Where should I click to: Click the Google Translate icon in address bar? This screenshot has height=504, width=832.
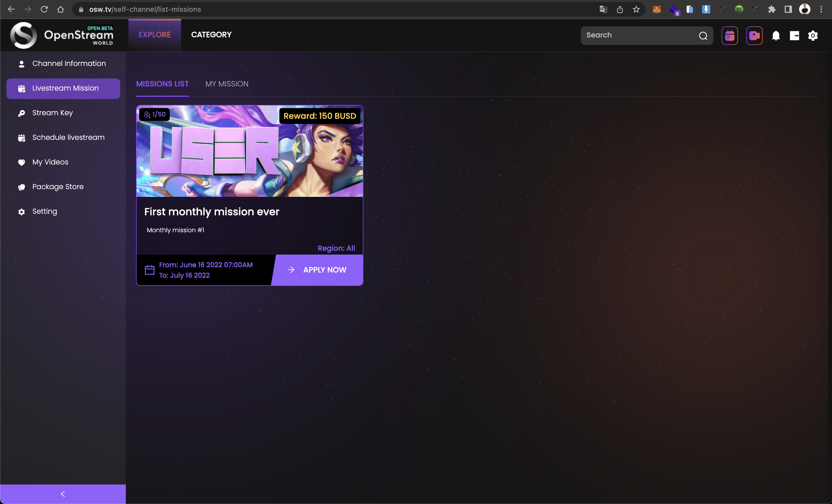603,9
